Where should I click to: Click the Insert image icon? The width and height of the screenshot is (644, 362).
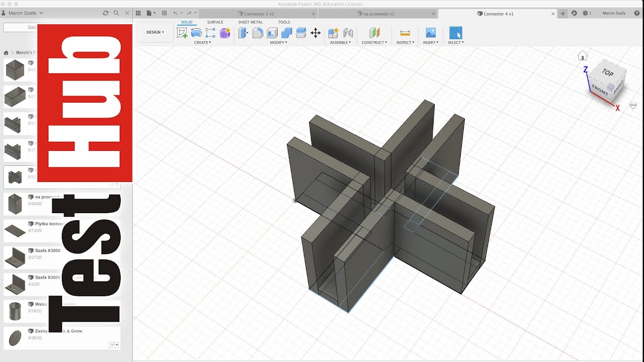click(431, 33)
